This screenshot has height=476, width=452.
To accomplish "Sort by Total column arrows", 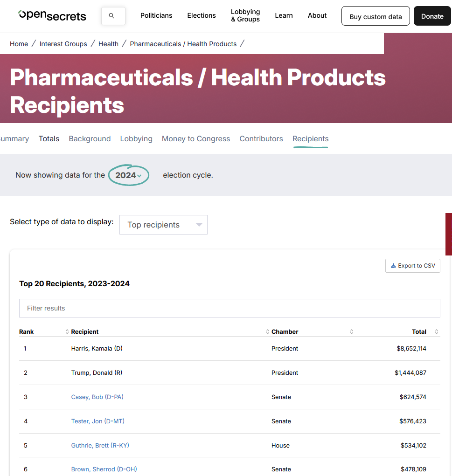I will pos(437,332).
